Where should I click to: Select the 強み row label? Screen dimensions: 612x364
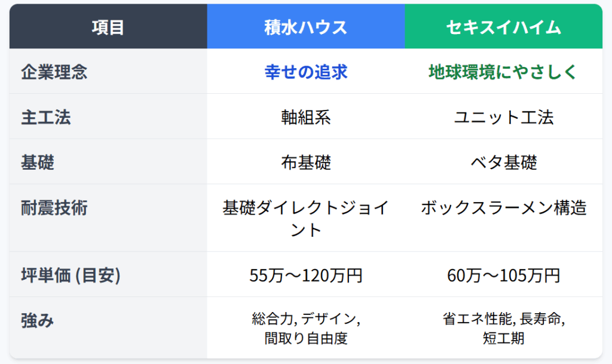(x=38, y=320)
